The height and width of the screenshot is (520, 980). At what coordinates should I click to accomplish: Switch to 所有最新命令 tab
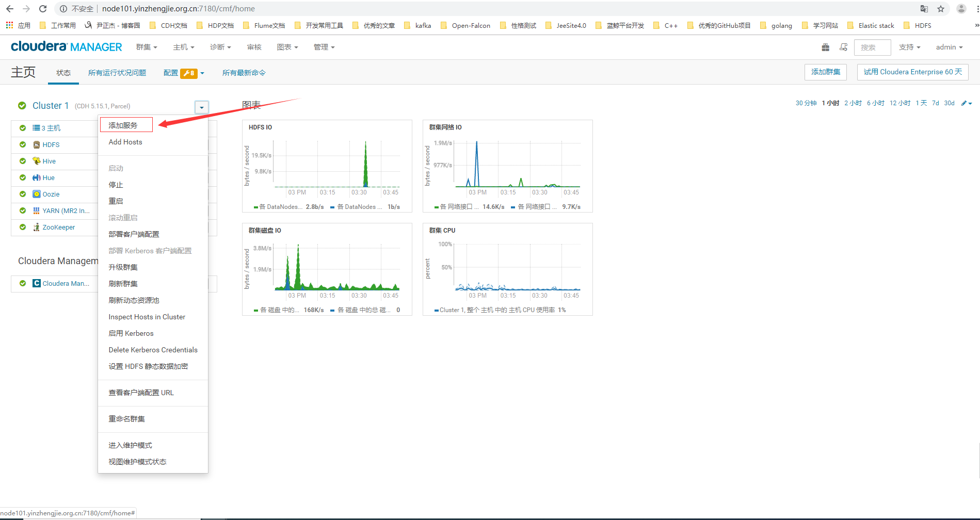click(x=244, y=73)
